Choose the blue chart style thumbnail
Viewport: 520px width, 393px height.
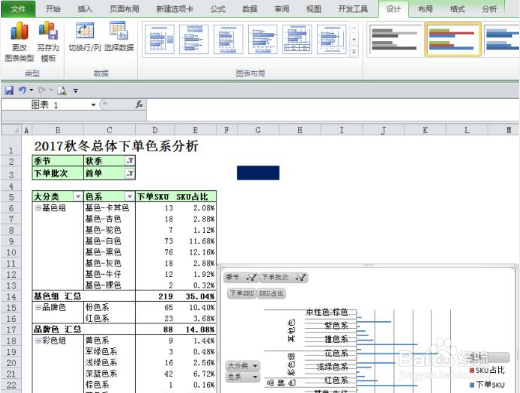[502, 39]
